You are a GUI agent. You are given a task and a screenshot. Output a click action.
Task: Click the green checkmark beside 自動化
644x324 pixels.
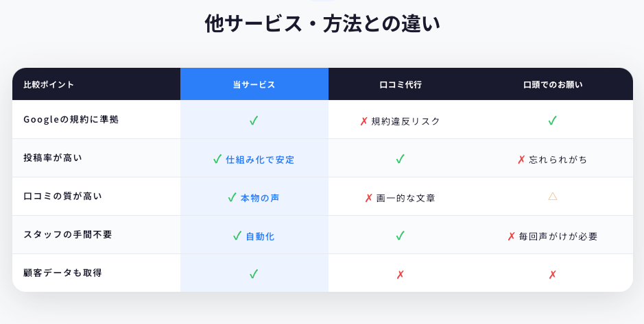(237, 236)
